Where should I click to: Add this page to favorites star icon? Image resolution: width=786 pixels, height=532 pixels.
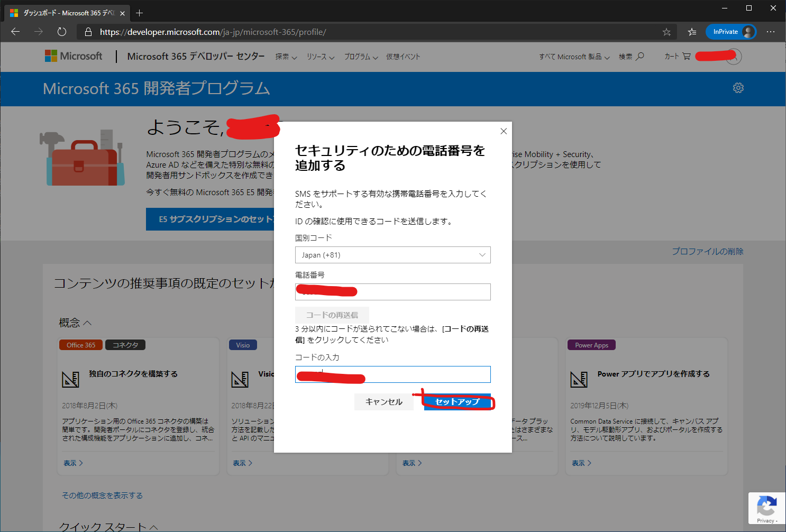pos(666,32)
